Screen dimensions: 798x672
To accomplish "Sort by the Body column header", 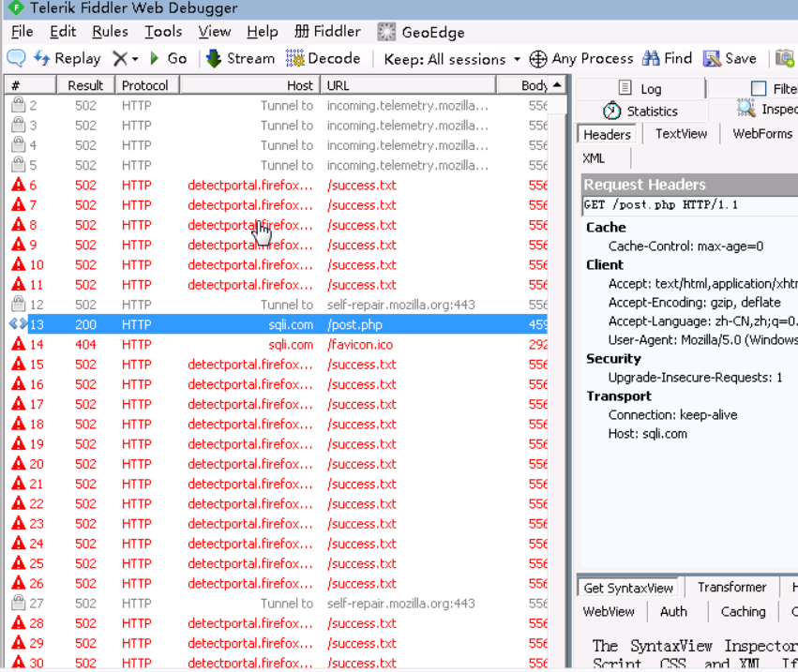I will coord(522,85).
